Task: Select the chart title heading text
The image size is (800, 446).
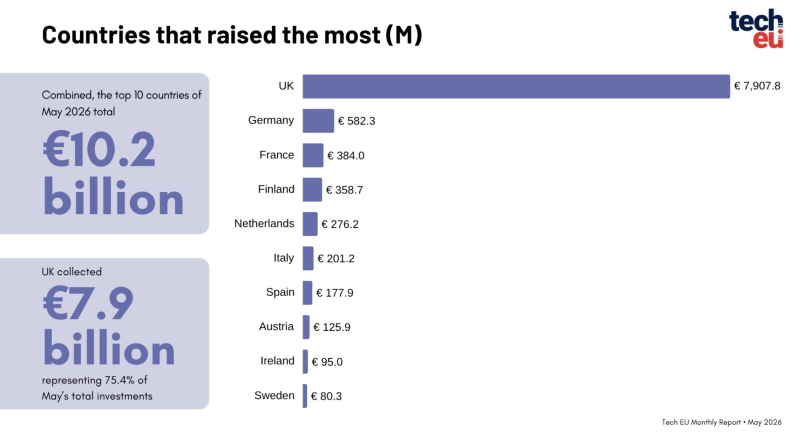Action: click(x=232, y=35)
